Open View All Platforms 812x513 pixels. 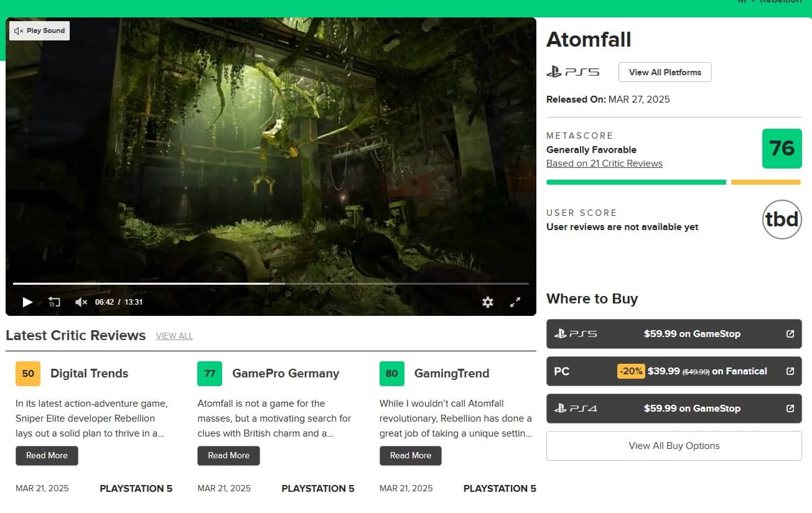pyautogui.click(x=665, y=72)
